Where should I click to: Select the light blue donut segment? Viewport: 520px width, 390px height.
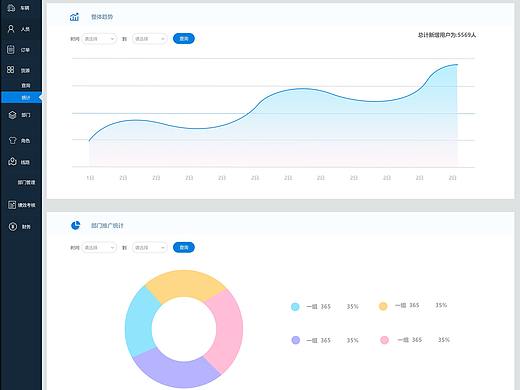point(139,322)
